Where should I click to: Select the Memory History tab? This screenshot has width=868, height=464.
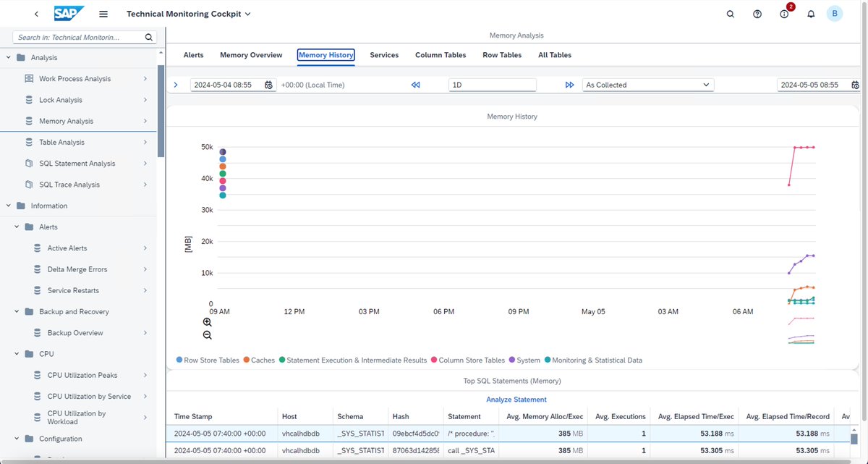[325, 55]
